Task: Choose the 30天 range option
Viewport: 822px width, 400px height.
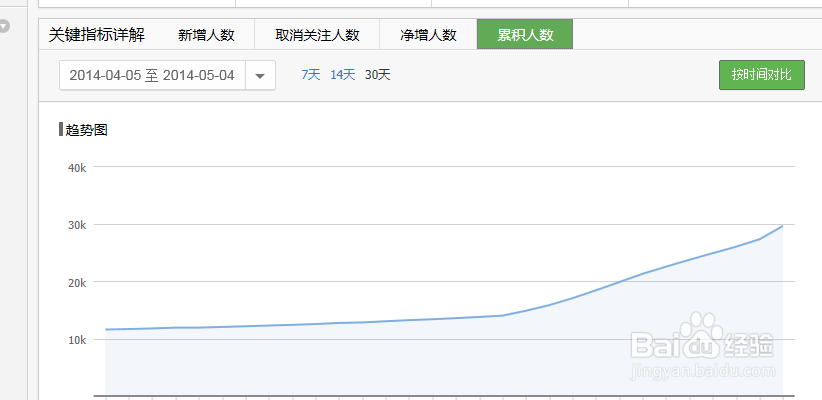Action: tap(377, 75)
